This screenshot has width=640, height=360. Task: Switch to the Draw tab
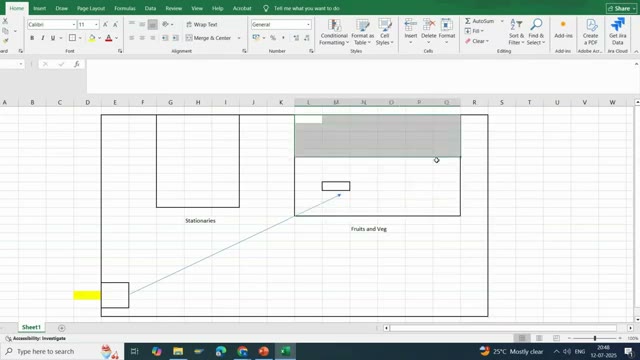[x=62, y=8]
